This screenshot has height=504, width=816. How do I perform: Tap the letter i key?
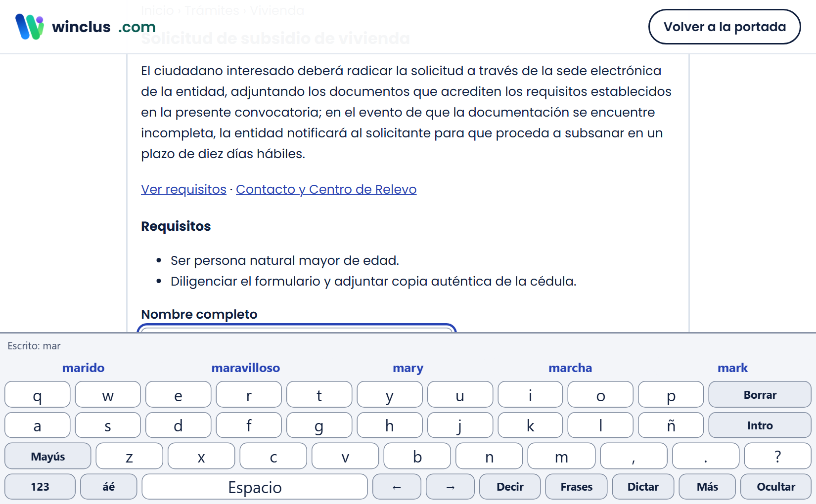coord(530,394)
